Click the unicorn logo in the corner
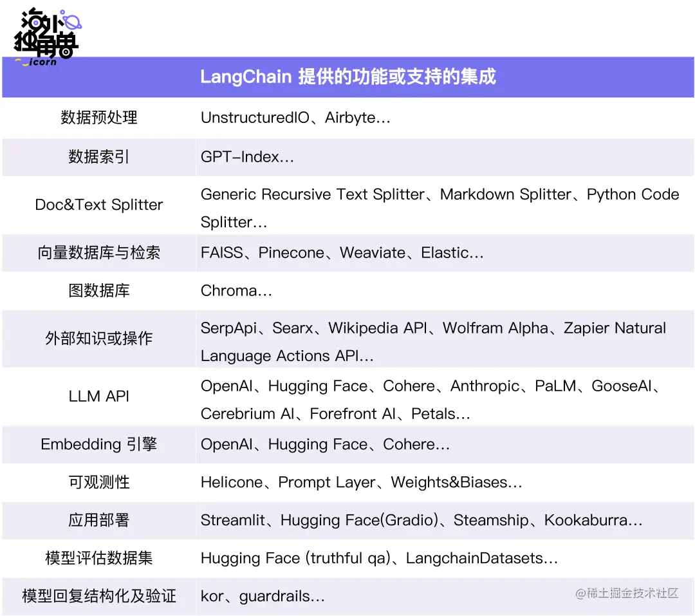 (x=48, y=37)
